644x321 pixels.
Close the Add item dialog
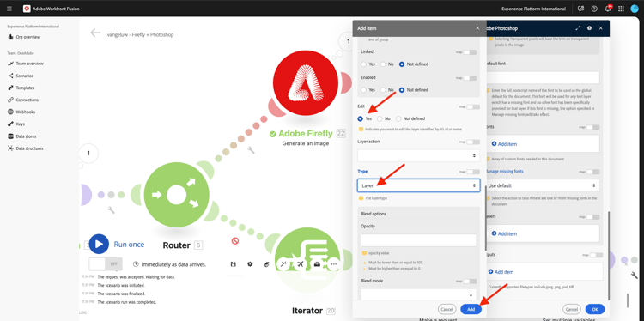tap(477, 28)
